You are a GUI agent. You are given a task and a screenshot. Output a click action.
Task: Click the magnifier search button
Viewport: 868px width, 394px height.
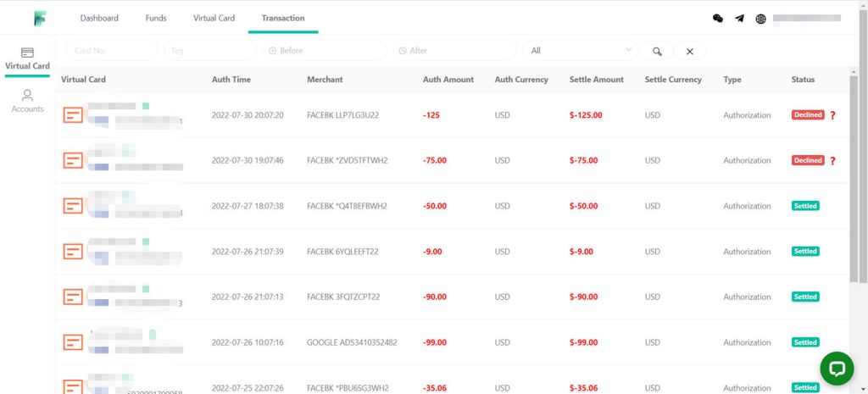[657, 51]
